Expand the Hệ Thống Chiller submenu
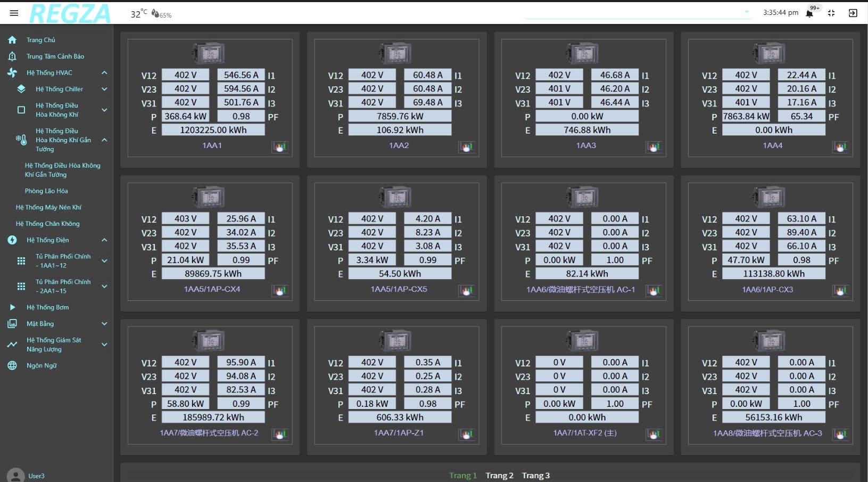The height and width of the screenshot is (482, 868). pyautogui.click(x=104, y=89)
